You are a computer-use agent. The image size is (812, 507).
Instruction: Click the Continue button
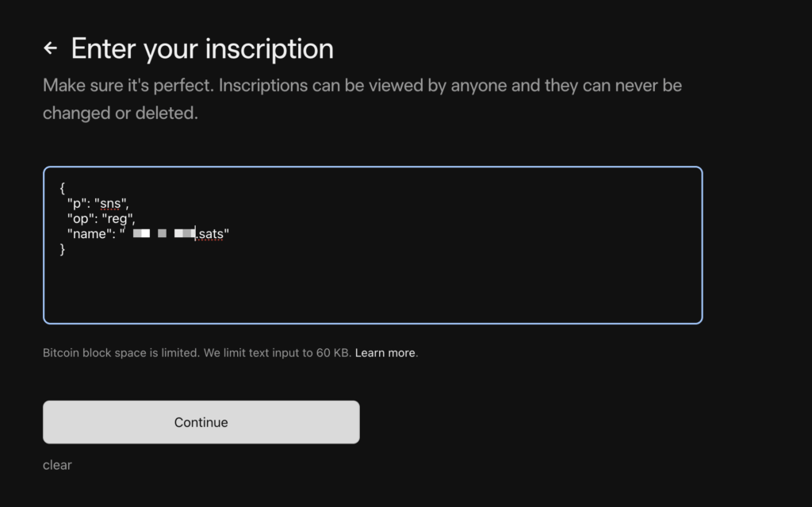pos(201,422)
